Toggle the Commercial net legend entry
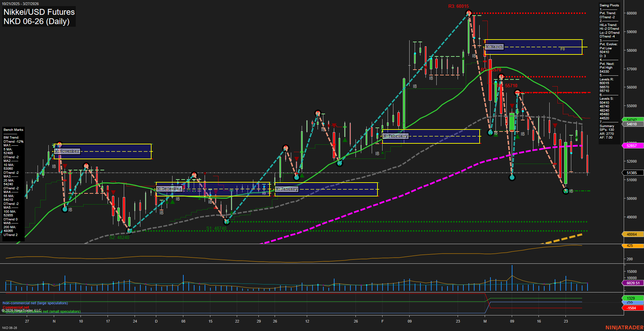This screenshot has width=644, height=331. [16, 308]
